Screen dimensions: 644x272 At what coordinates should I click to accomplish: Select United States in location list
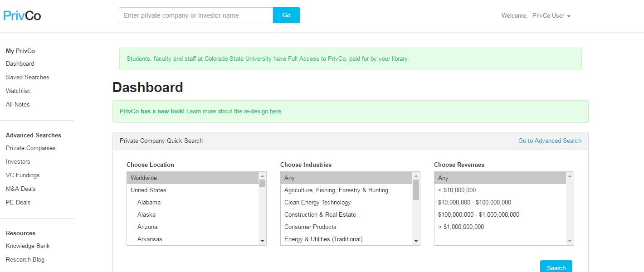[193, 190]
